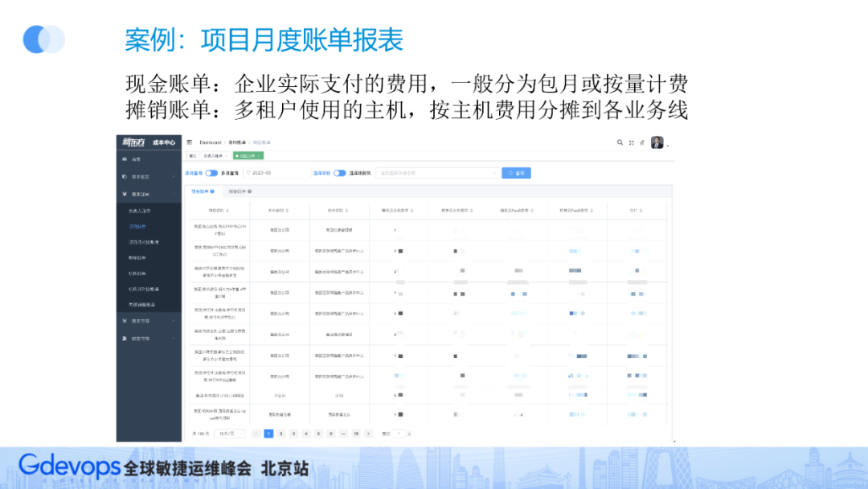The image size is (868, 489).
Task: Select the green active page tag
Action: [248, 156]
